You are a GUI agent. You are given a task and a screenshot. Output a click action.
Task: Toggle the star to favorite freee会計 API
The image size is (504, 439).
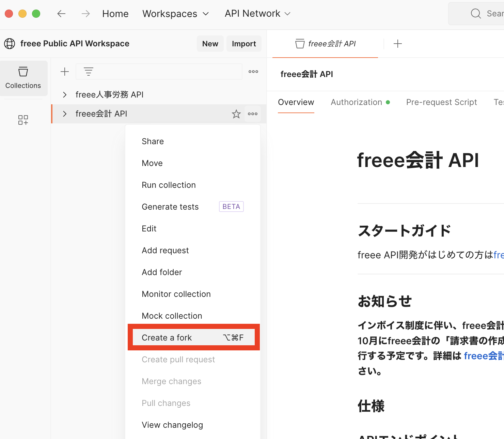click(236, 114)
